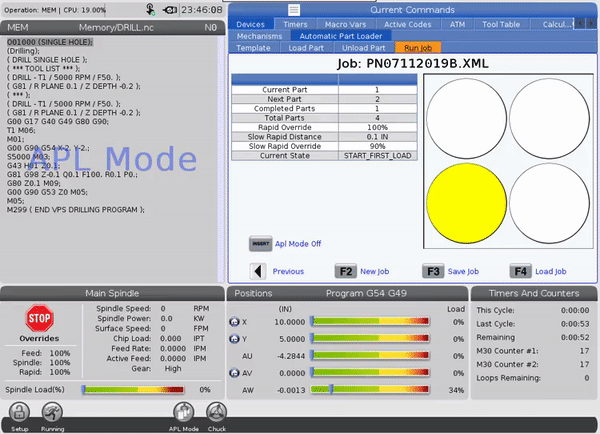Click the Spindle Load meter bar
The image size is (600, 434).
(135, 389)
